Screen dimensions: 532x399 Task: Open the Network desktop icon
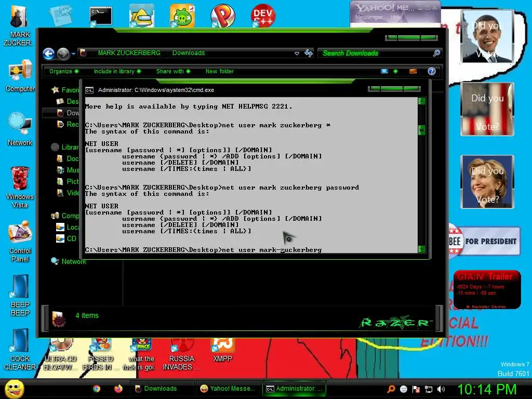coord(20,129)
